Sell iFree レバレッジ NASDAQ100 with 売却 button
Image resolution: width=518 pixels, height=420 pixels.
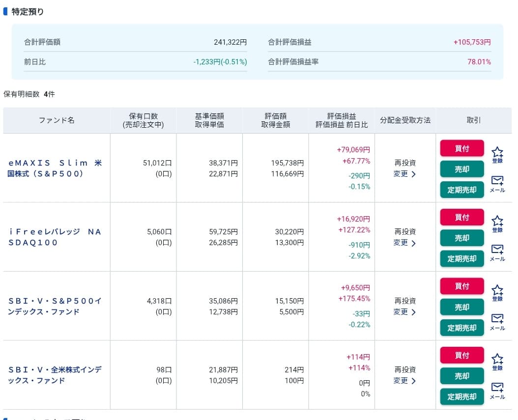[461, 238]
